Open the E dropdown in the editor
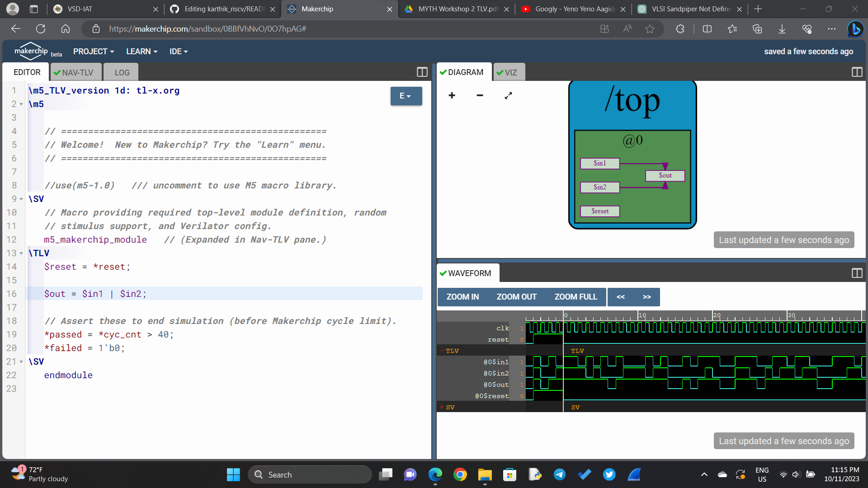This screenshot has height=488, width=868. (x=406, y=96)
